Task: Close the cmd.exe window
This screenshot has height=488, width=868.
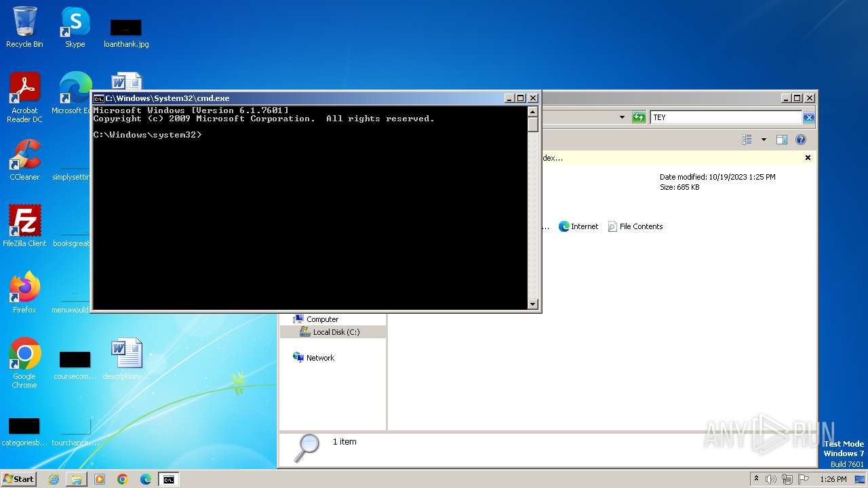Action: coord(533,98)
